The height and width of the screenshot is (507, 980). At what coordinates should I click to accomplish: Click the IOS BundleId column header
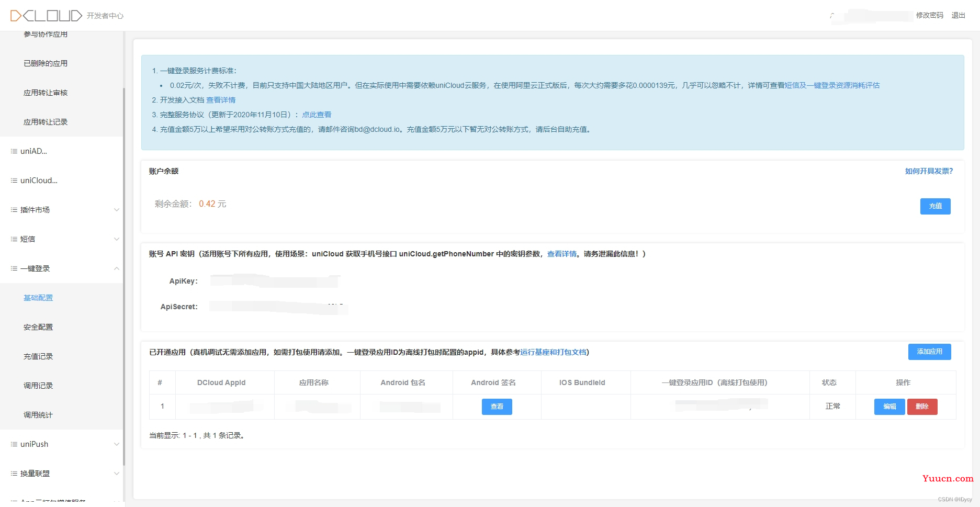click(x=582, y=382)
